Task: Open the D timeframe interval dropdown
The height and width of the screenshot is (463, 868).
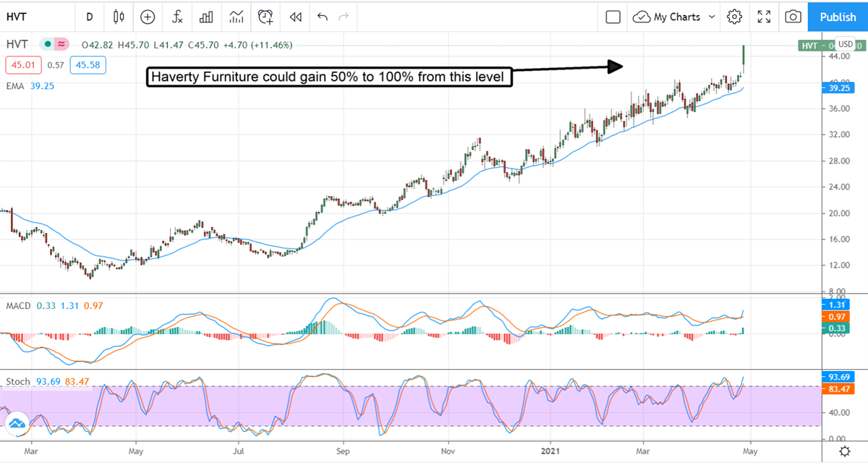Action: pyautogui.click(x=89, y=17)
